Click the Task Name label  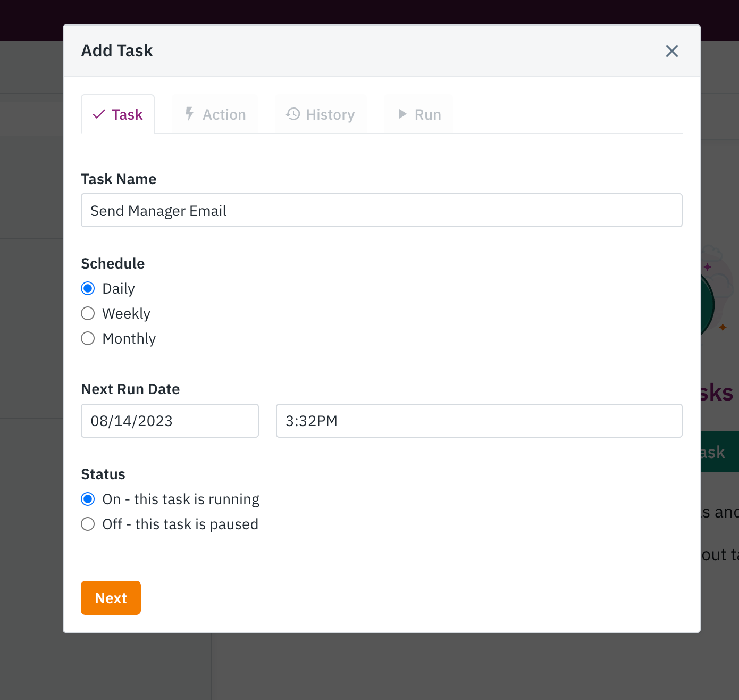[x=119, y=179]
